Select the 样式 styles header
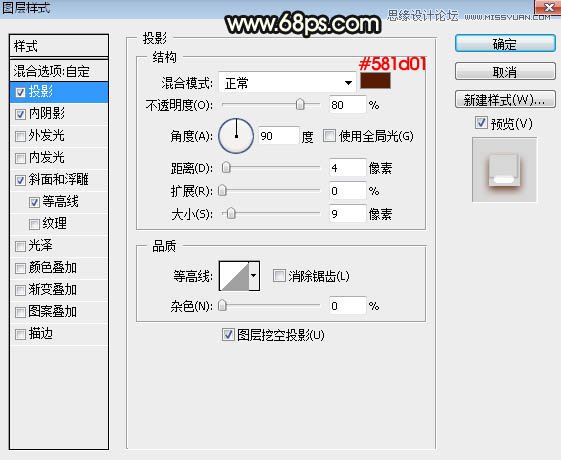Screen dimensions: 561x460 point(59,46)
